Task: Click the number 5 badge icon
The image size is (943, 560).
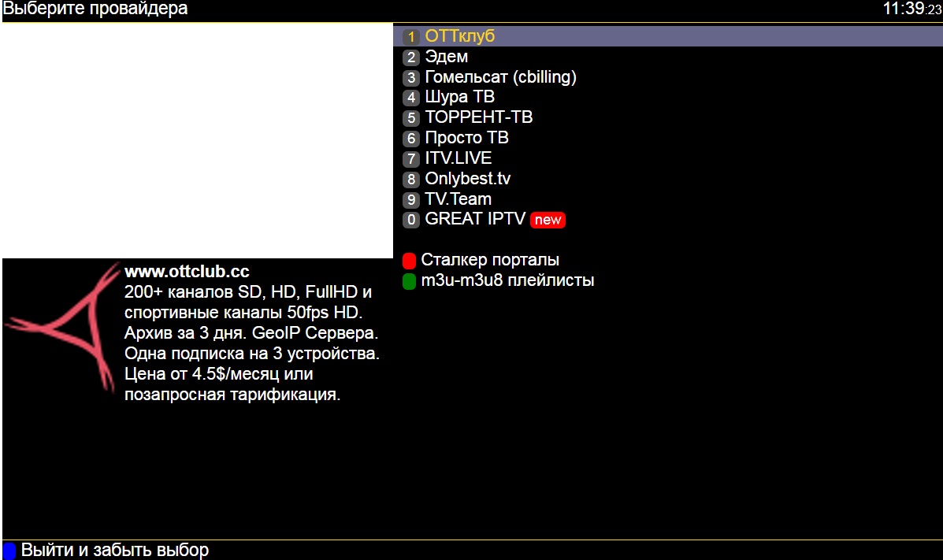Action: pyautogui.click(x=410, y=118)
